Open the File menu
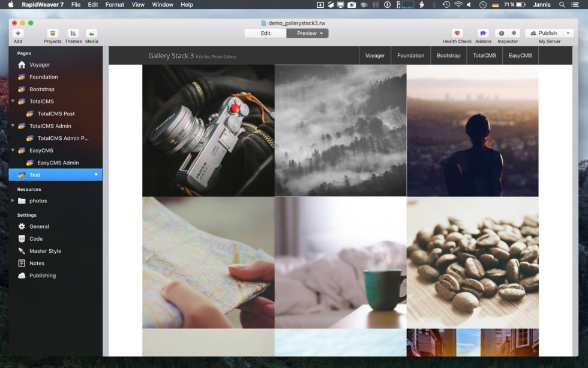This screenshot has width=588, height=368. coord(76,4)
